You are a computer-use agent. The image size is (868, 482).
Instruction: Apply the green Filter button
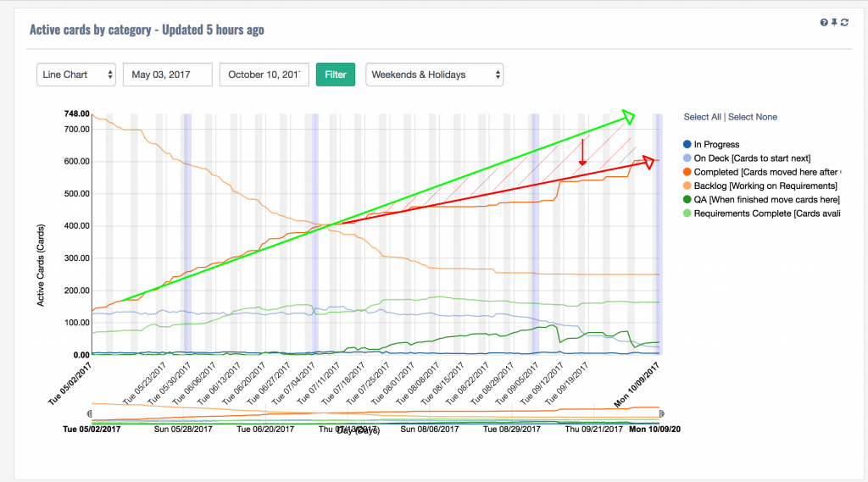point(336,75)
